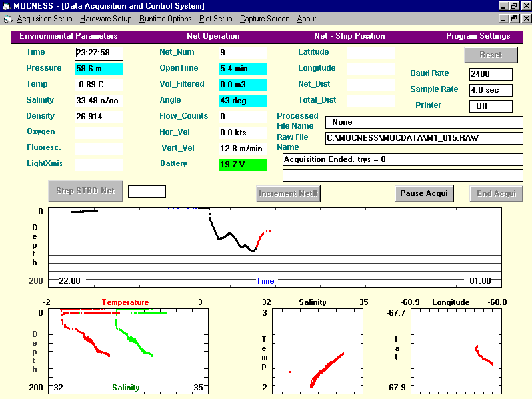Click the Sample Rate field showing 4.0 sec
This screenshot has width=532, height=399.
491,90
